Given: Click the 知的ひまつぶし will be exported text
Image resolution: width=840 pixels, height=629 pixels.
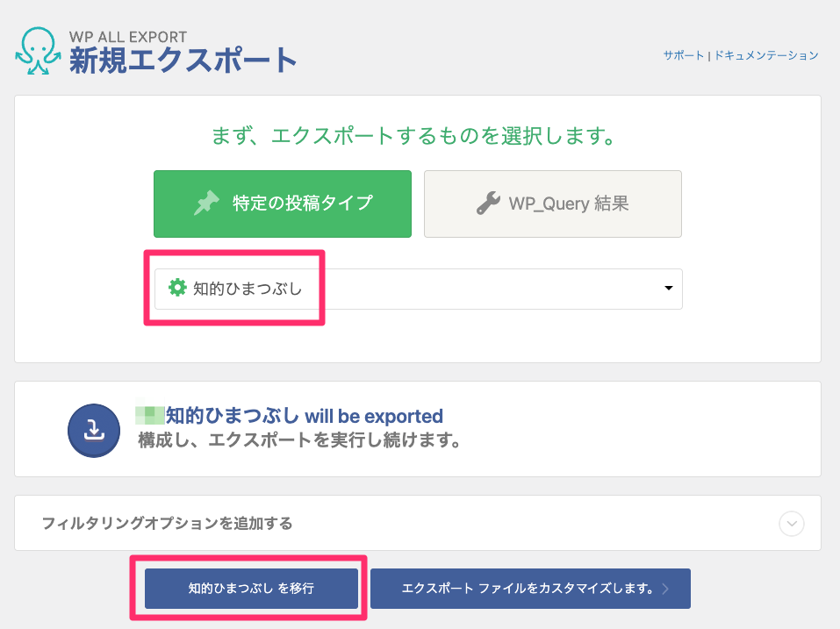Looking at the screenshot, I should pos(305,416).
